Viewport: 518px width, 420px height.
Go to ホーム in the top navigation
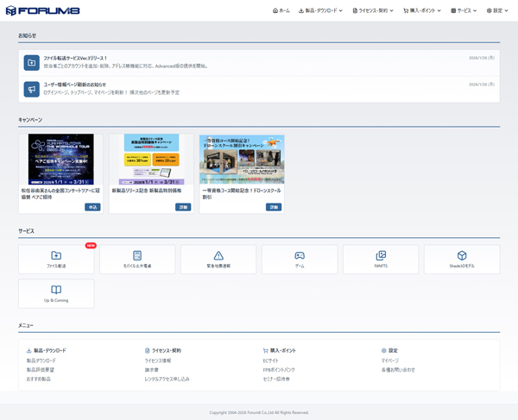[x=281, y=10]
